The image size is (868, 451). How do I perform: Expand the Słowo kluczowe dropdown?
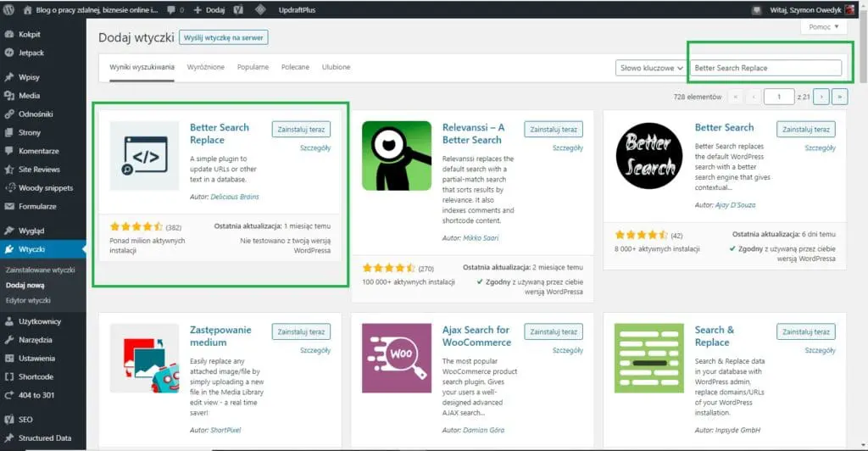[650, 68]
